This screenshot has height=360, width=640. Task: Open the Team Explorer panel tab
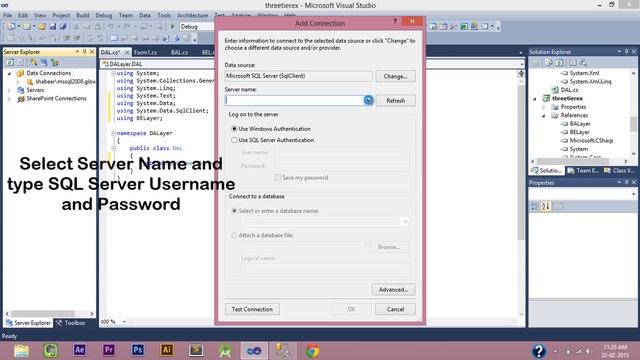pos(583,170)
